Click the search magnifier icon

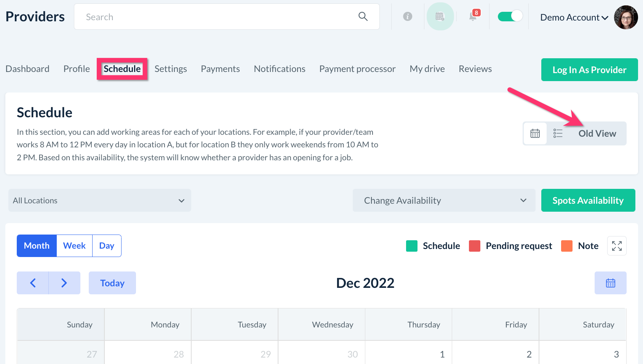click(x=363, y=16)
